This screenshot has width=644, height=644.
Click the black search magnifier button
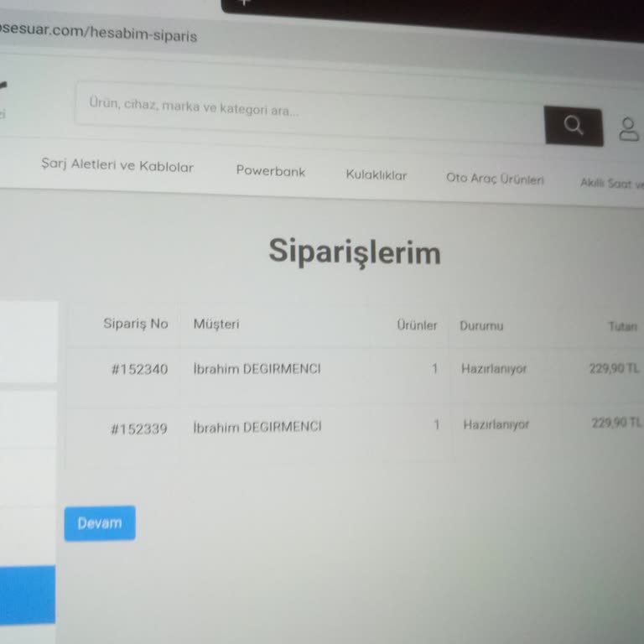[574, 126]
